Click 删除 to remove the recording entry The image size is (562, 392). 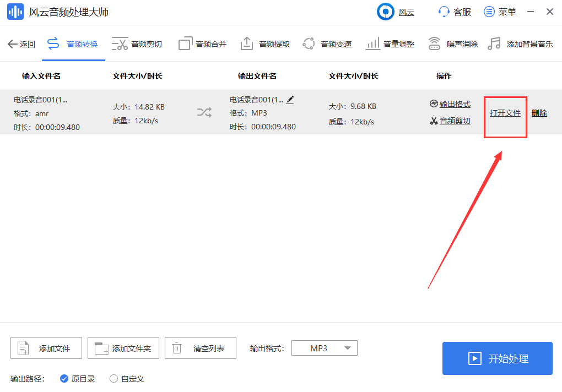click(539, 112)
